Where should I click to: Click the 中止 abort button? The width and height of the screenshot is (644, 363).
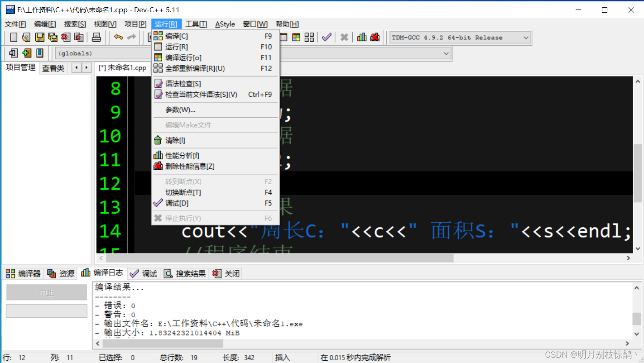[x=47, y=292]
